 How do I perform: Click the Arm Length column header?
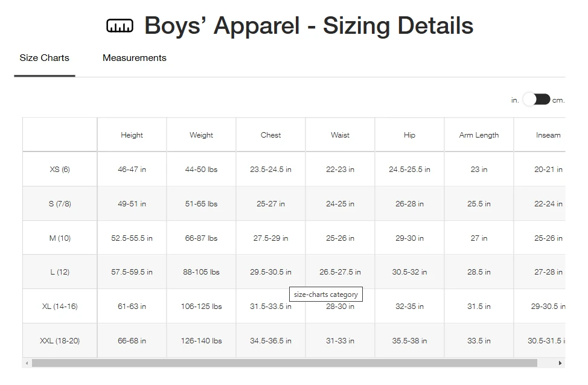(x=479, y=135)
